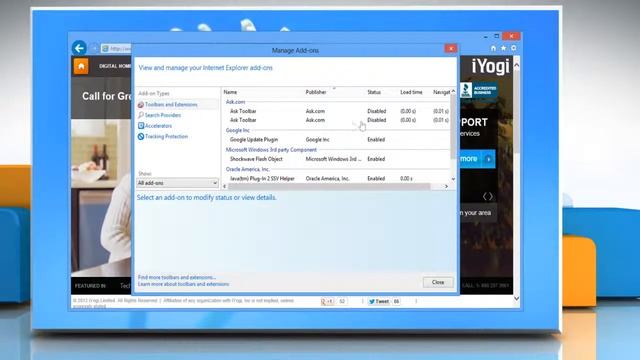Click the horizontal scrollbar thumb in list
Viewport: 640px width, 360px height.
click(x=329, y=186)
